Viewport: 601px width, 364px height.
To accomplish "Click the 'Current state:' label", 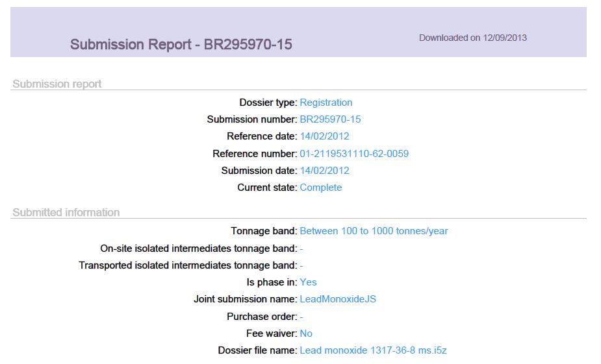I will [267, 188].
